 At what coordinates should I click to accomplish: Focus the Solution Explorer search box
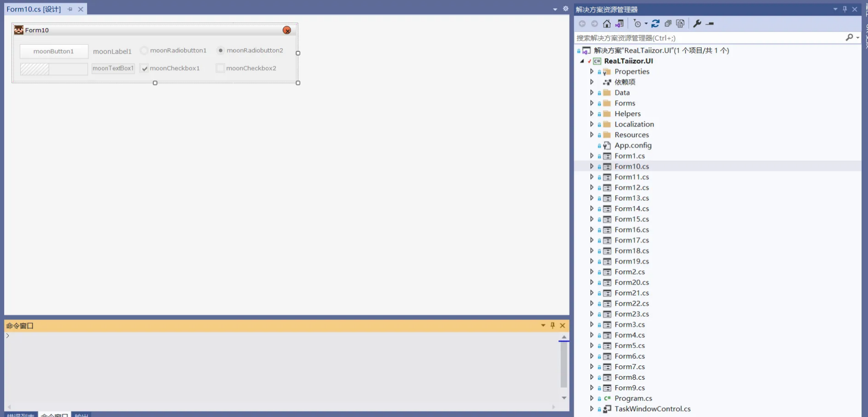click(710, 38)
